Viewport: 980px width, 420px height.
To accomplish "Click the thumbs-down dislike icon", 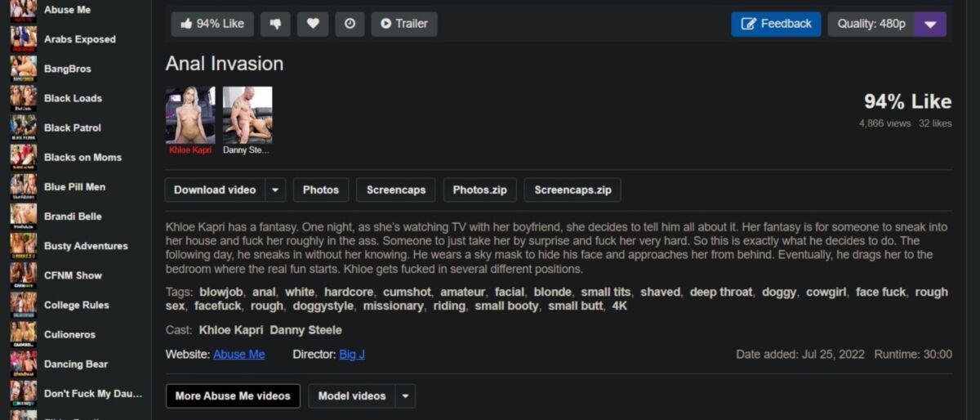I will 275,24.
